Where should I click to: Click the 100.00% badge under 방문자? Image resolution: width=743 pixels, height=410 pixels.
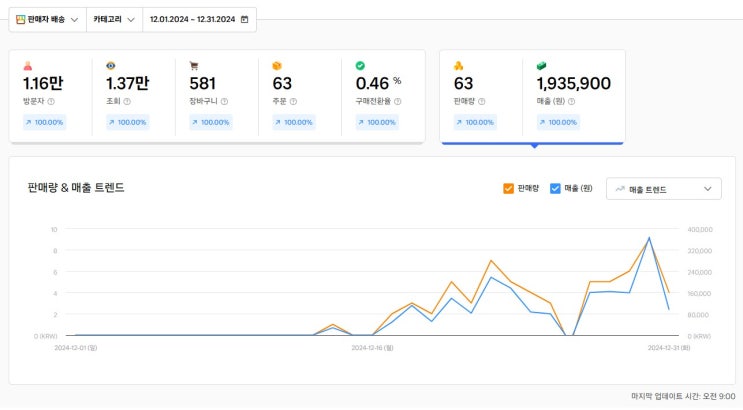[45, 122]
